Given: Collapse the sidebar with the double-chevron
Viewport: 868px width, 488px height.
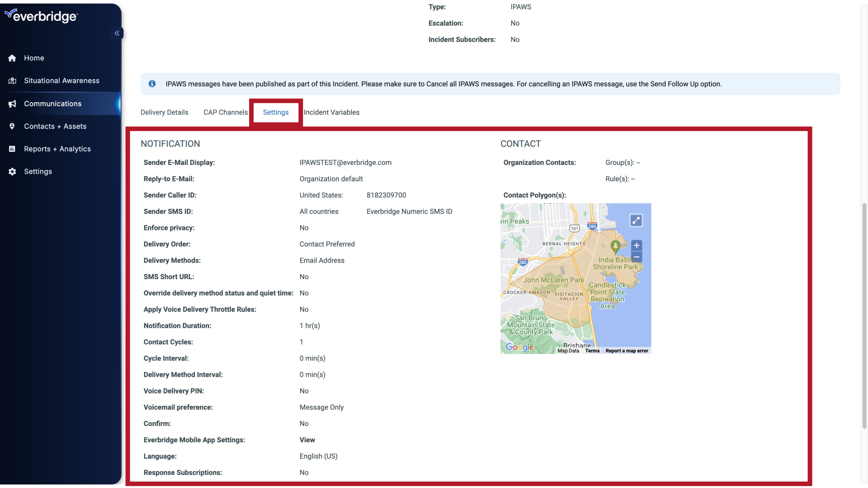Looking at the screenshot, I should point(117,33).
